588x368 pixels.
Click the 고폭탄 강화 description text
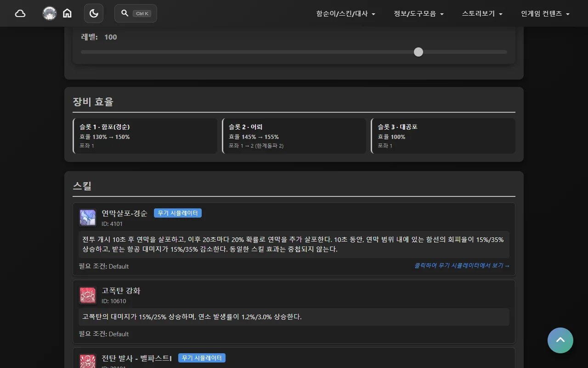(294, 317)
